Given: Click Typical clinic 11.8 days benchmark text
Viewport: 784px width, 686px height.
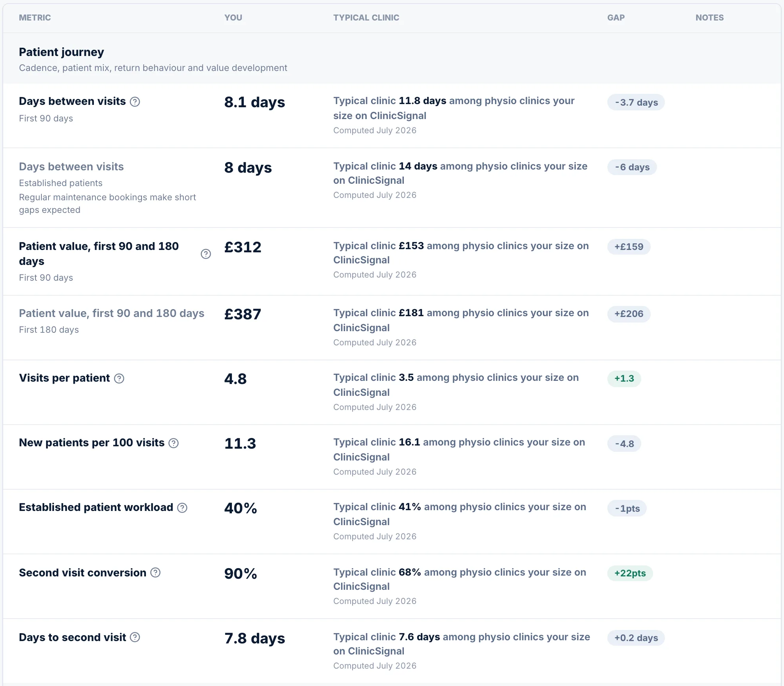Looking at the screenshot, I should pos(454,108).
